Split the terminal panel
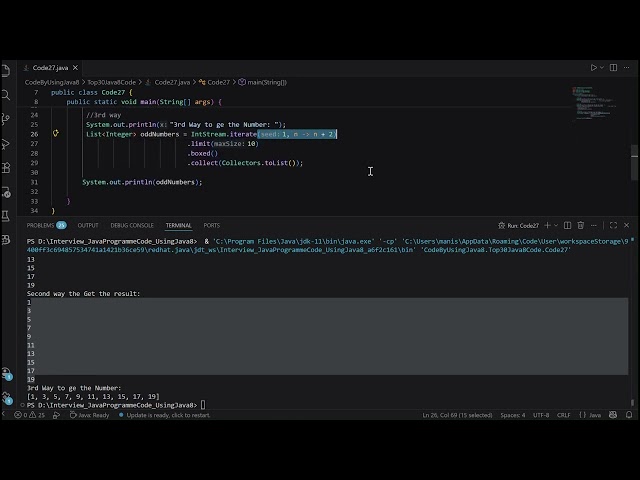 pyautogui.click(x=567, y=225)
